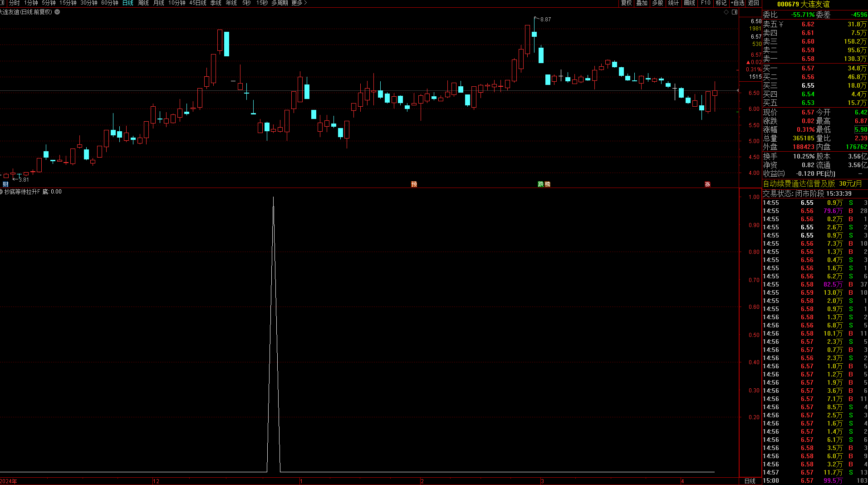Expand the 更多 periods menu
Screen dimensions: 868x485
pos(299,3)
